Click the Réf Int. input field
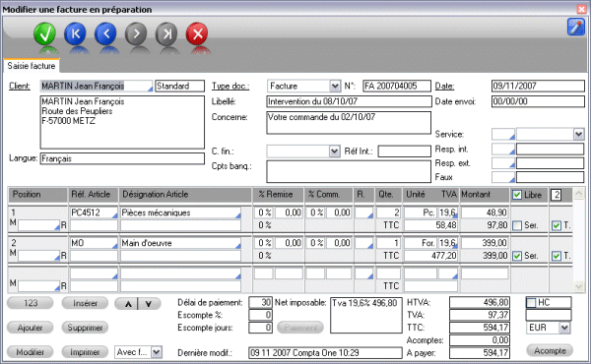The height and width of the screenshot is (364, 591). (x=405, y=152)
